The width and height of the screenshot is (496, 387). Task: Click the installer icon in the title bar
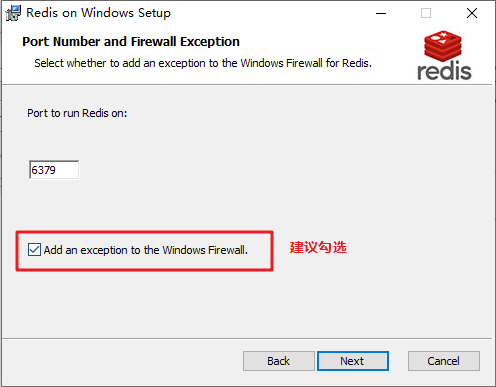[13, 13]
